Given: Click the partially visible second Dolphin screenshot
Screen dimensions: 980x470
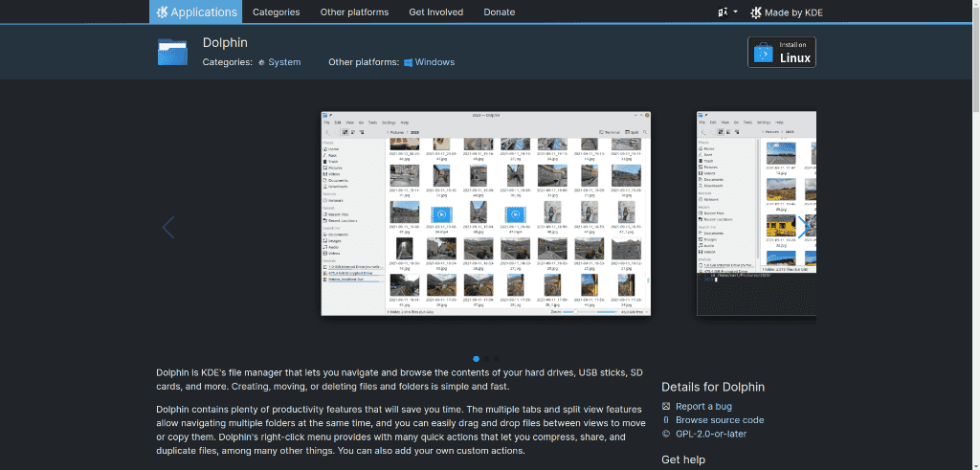Looking at the screenshot, I should pyautogui.click(x=756, y=214).
